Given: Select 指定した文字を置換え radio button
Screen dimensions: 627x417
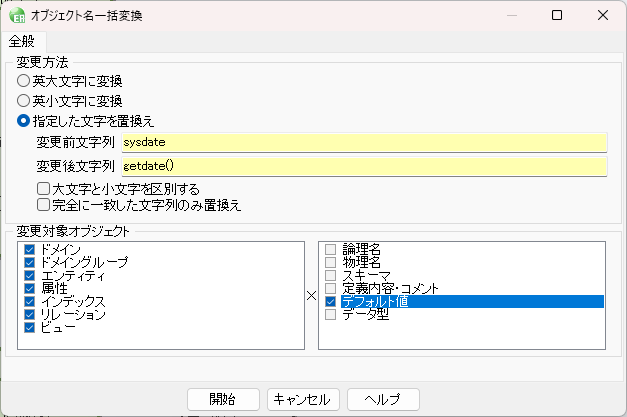Looking at the screenshot, I should (x=24, y=121).
